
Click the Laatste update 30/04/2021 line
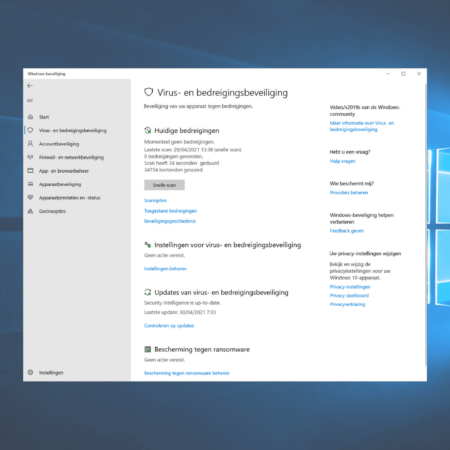[180, 312]
